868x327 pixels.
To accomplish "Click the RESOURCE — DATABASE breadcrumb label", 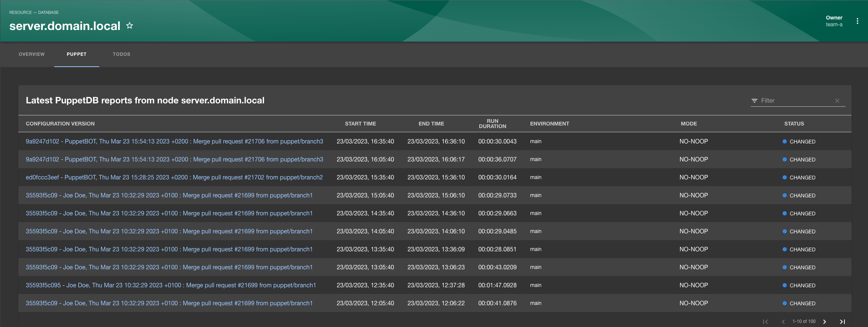I will [x=34, y=12].
